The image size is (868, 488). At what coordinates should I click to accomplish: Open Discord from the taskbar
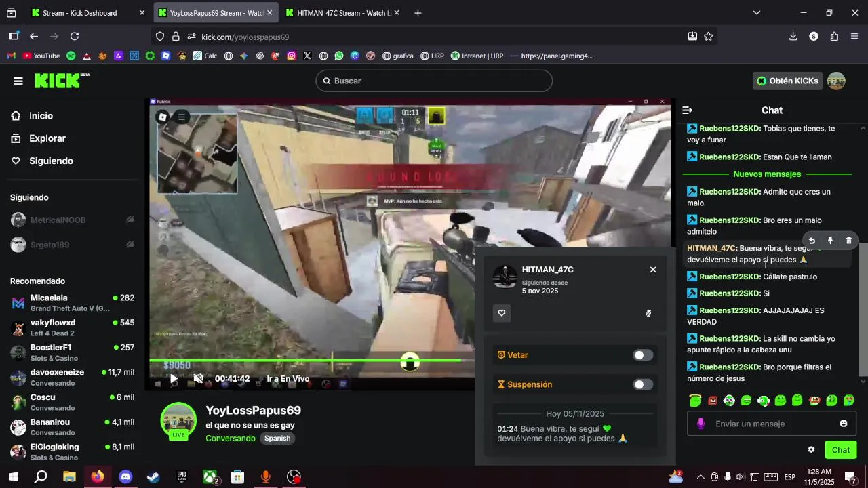click(x=125, y=477)
